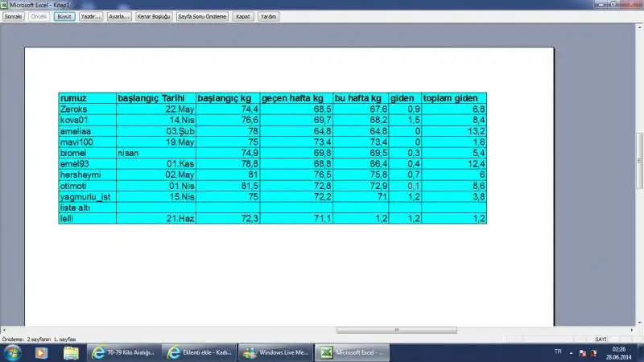Toggle Kenar Boşluğu margins display
This screenshot has height=362, width=644.
pyautogui.click(x=154, y=16)
